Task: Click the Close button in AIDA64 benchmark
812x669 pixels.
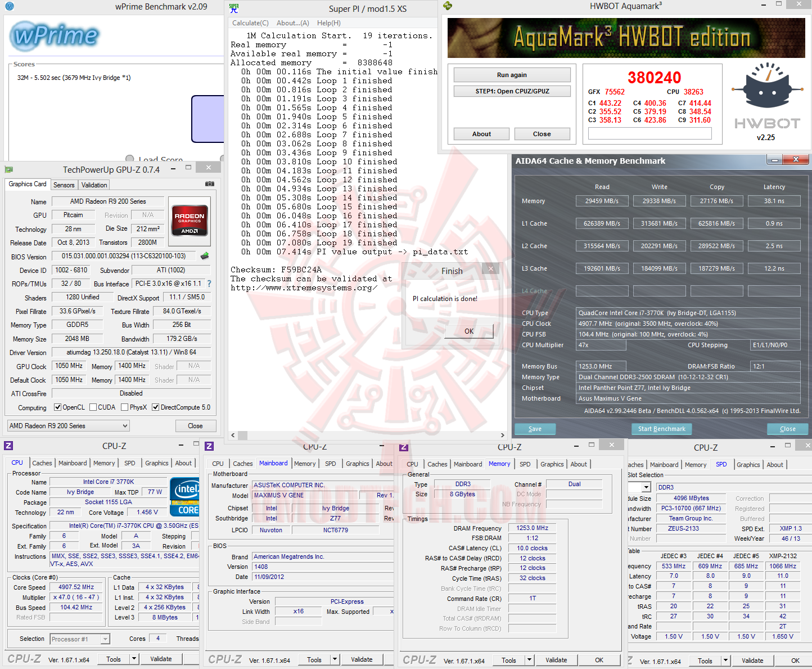Action: [788, 429]
